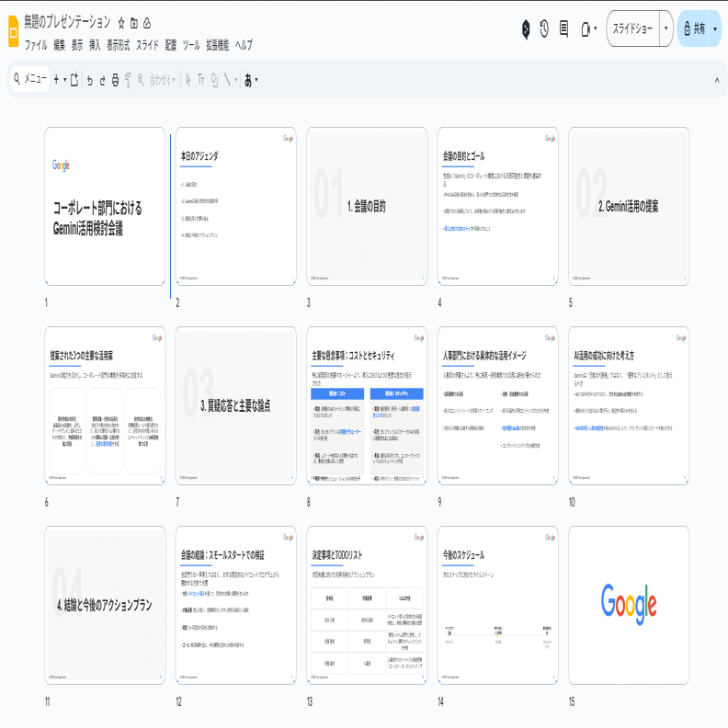Select slide 4 会議の目的とゴール thumbnail
Image resolution: width=728 pixels, height=728 pixels.
point(497,206)
